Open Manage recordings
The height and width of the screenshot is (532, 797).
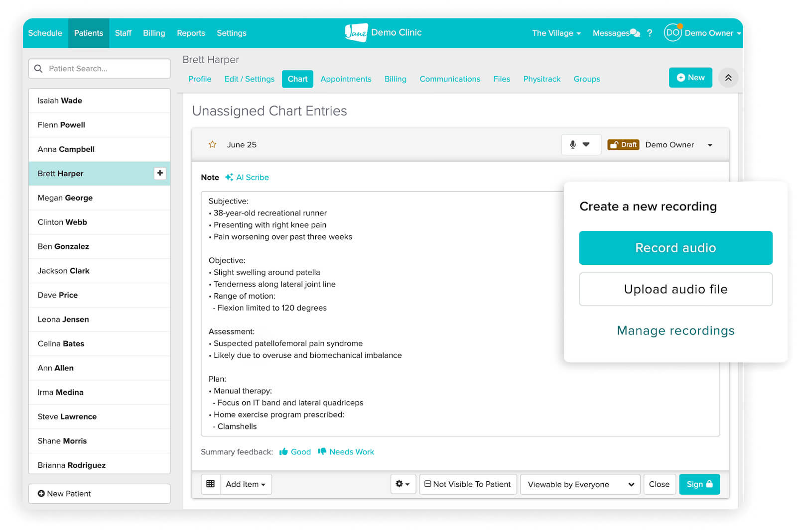point(675,330)
